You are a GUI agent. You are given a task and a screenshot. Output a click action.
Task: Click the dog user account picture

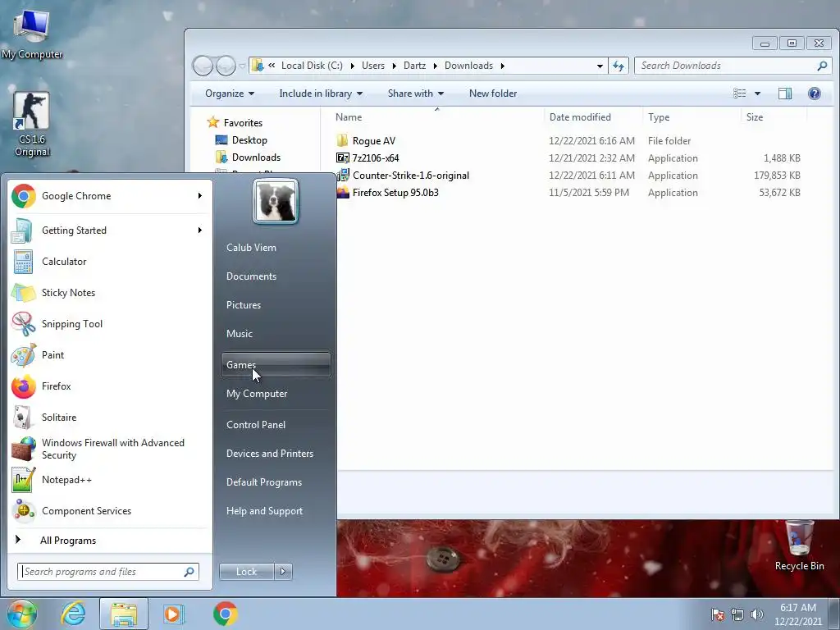[276, 201]
